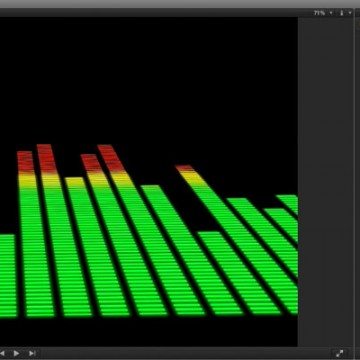This screenshot has height=360, width=360.
Task: Step to the next frame
Action: 32,353
